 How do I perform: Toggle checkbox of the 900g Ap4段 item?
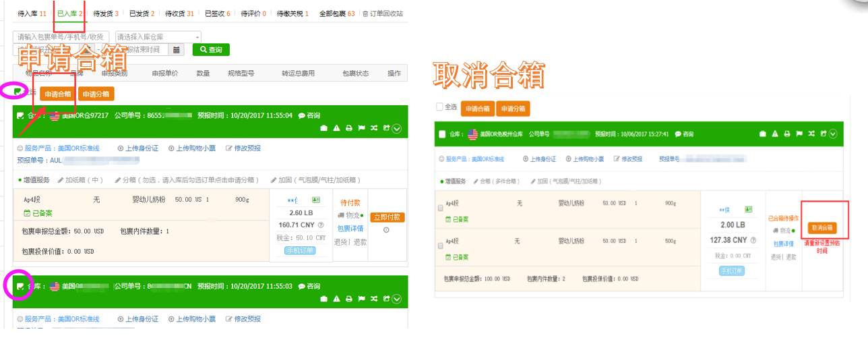tap(441, 208)
